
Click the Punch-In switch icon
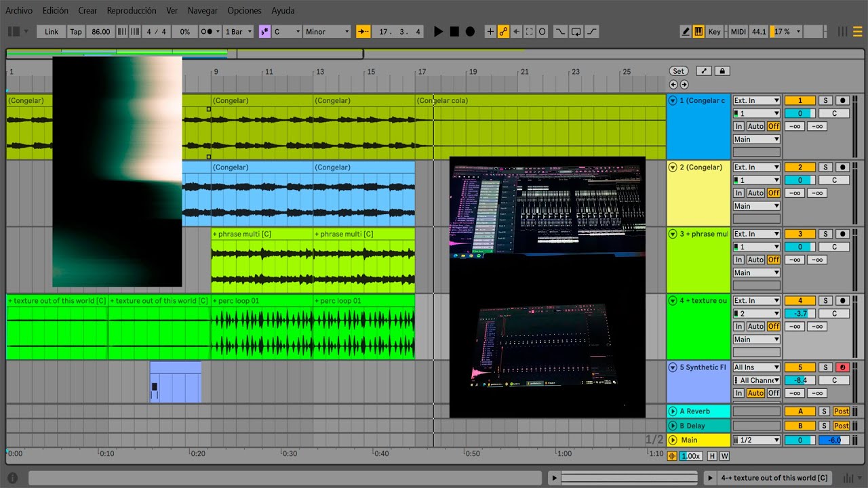[x=560, y=32]
